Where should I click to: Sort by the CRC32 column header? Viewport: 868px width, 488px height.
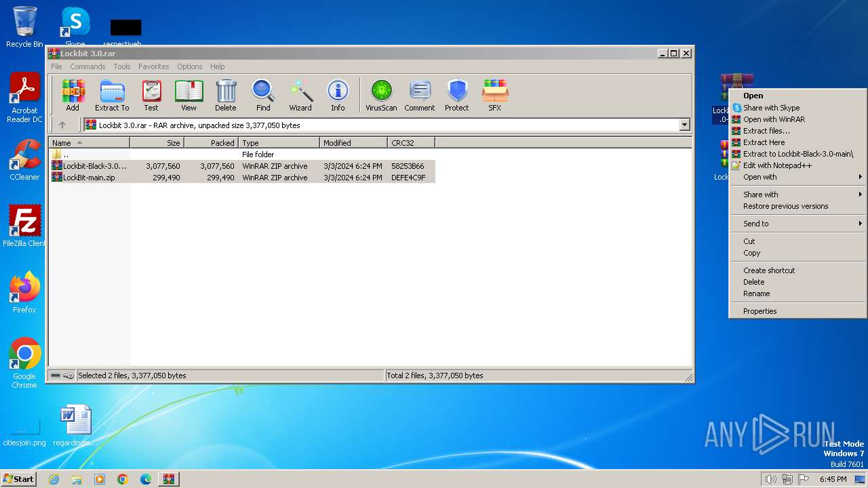pos(412,142)
